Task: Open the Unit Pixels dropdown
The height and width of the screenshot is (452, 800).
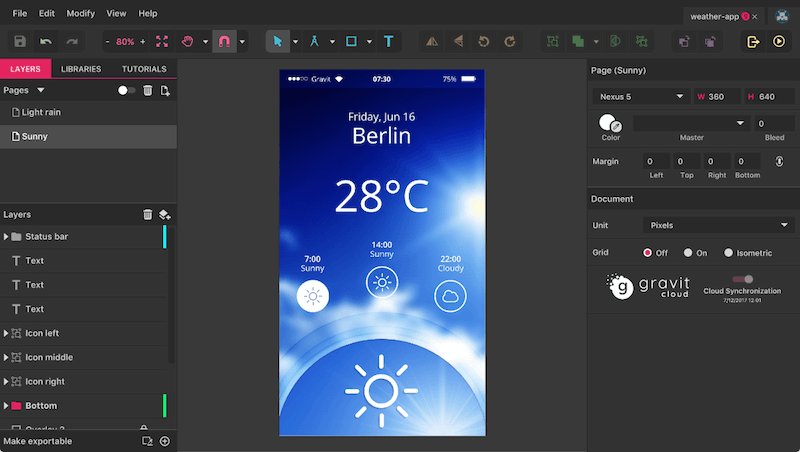Action: [719, 225]
